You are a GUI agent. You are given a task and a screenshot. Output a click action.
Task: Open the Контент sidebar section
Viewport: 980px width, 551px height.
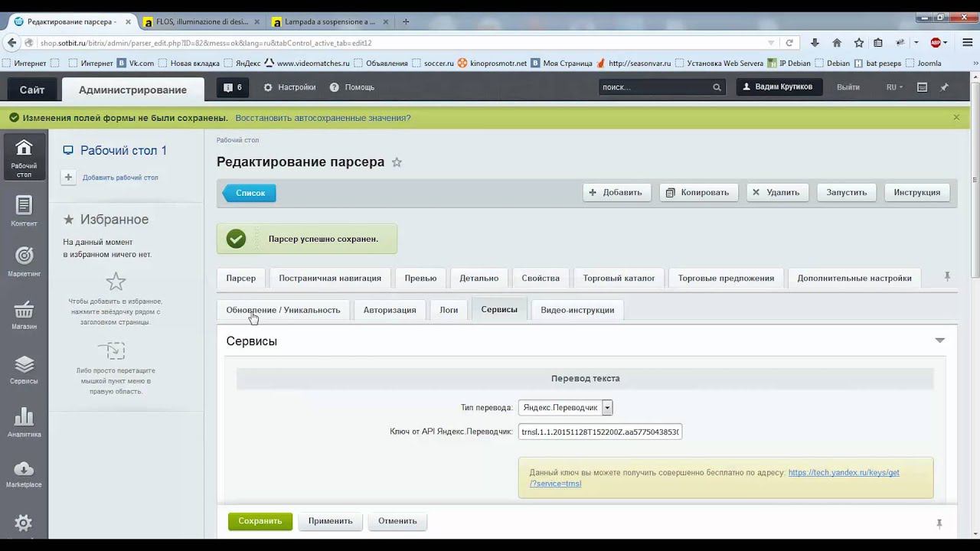(x=24, y=211)
